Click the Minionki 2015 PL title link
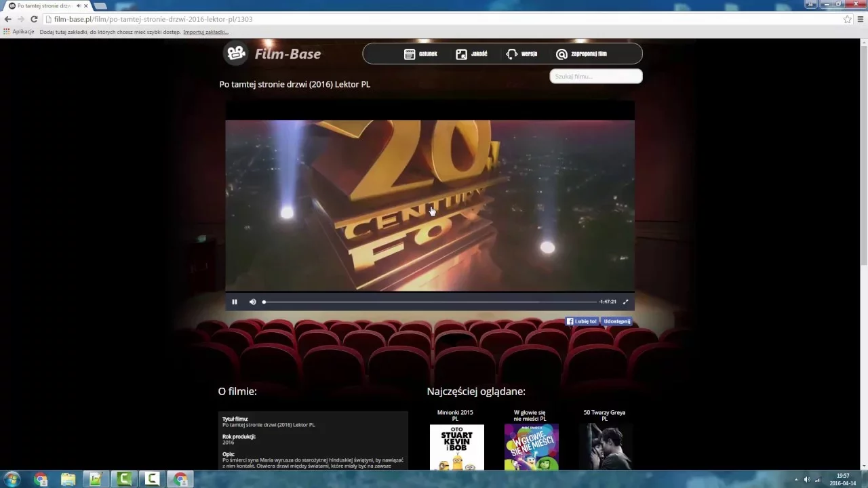 coord(455,415)
